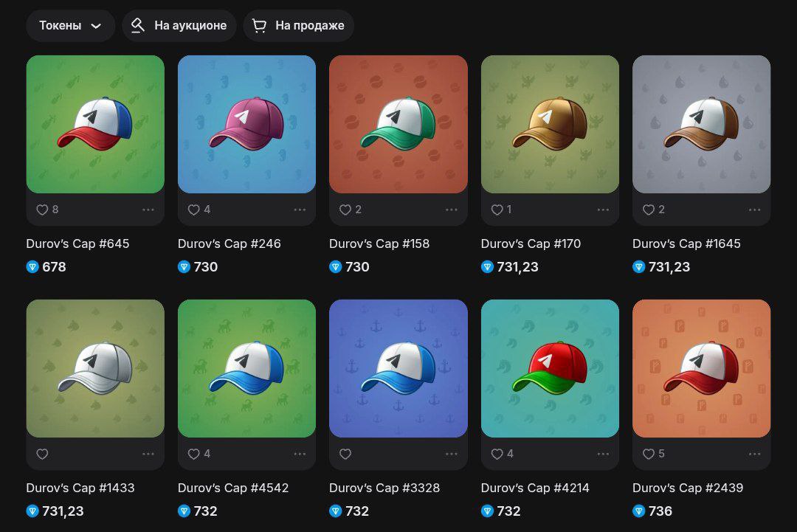
Task: Click the title Durov's Cap #1433
Action: 80,488
